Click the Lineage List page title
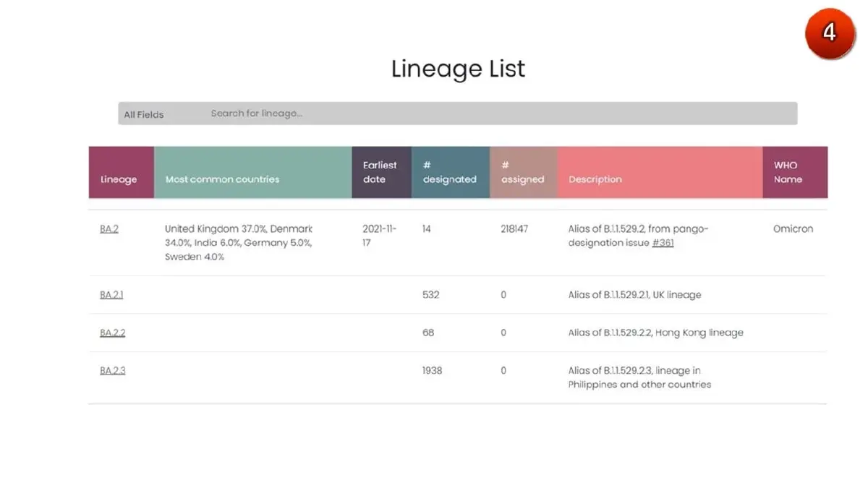Viewport: 868px width, 488px height. point(459,69)
